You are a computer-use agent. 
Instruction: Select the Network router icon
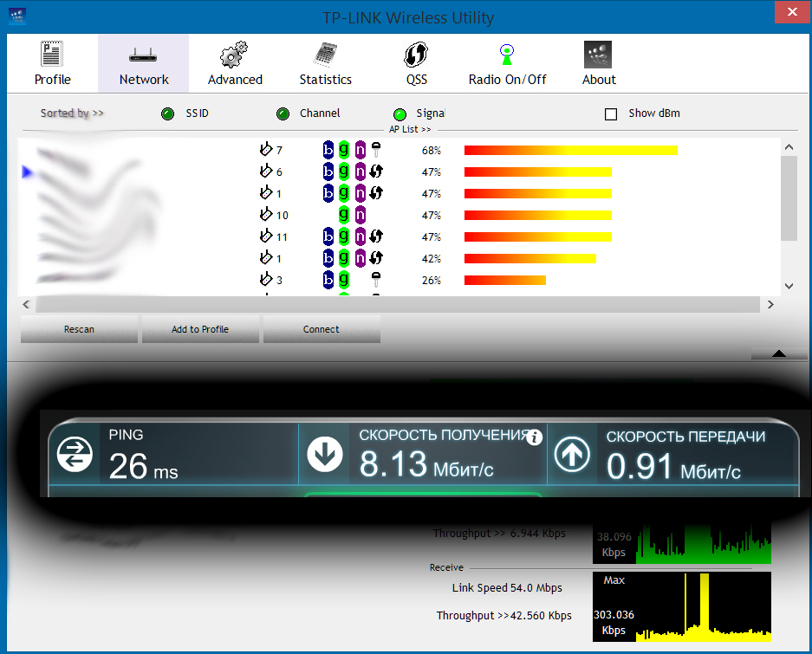144,55
